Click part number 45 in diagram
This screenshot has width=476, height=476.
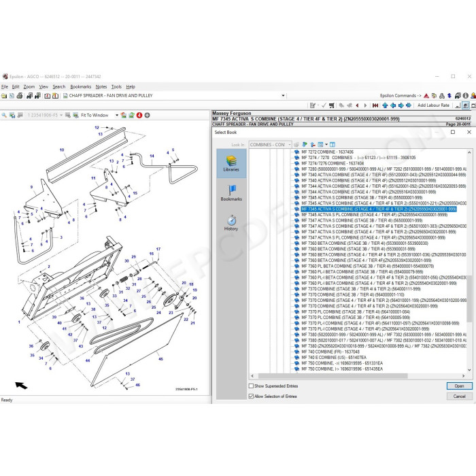click(x=161, y=359)
